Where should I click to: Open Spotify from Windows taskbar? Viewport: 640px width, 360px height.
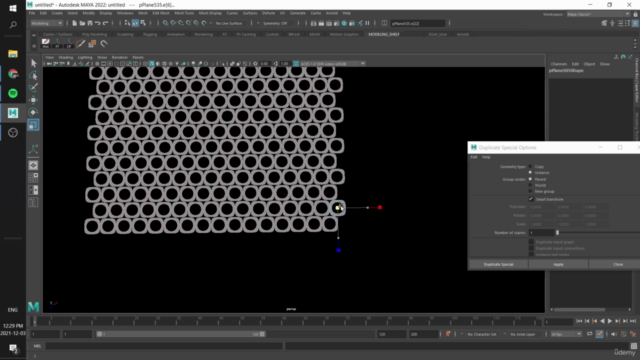tap(13, 93)
